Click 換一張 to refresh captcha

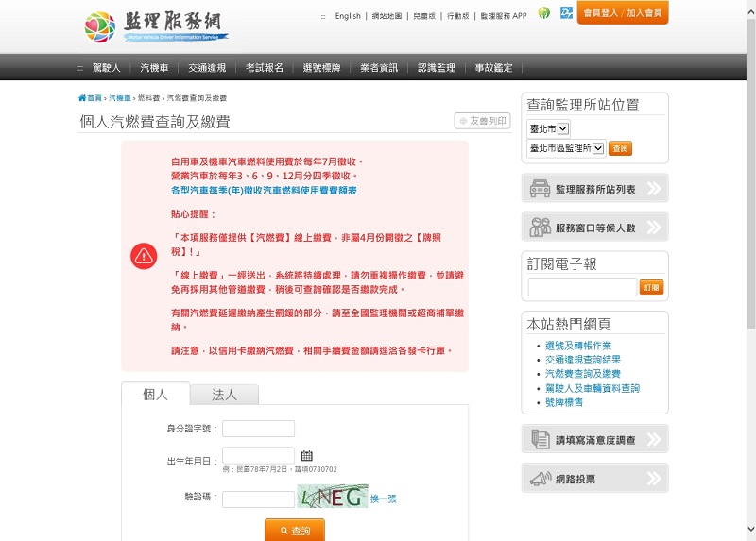point(384,499)
